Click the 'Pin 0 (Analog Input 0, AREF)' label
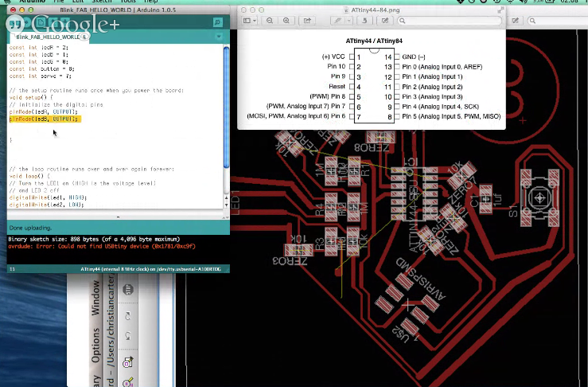 pos(442,67)
